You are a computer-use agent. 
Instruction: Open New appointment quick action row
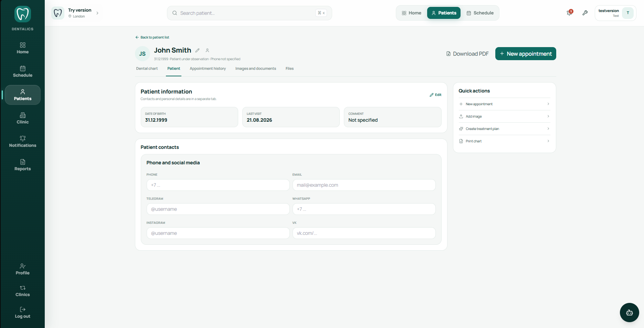504,104
